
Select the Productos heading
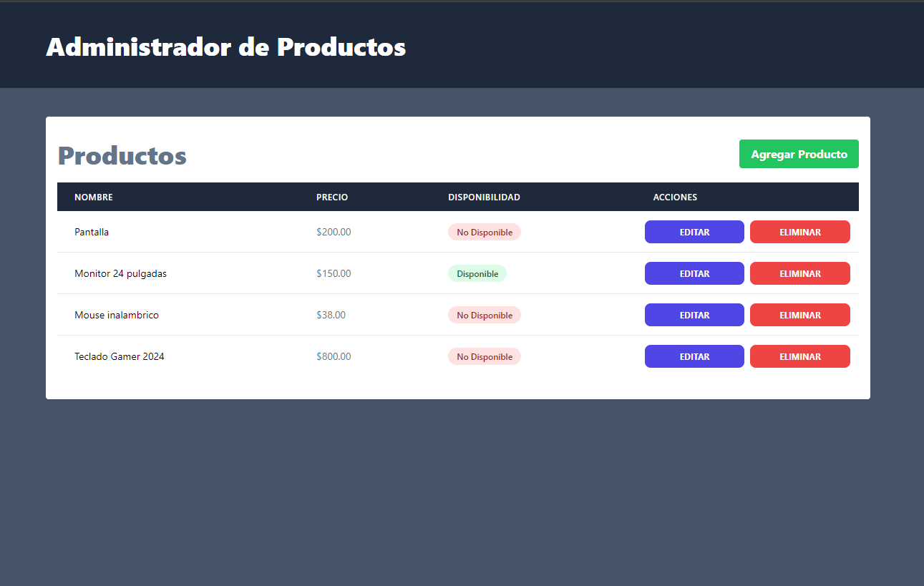click(x=122, y=155)
